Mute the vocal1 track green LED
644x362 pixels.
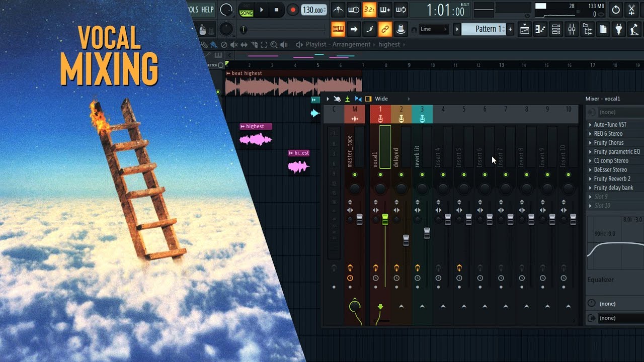tap(380, 174)
